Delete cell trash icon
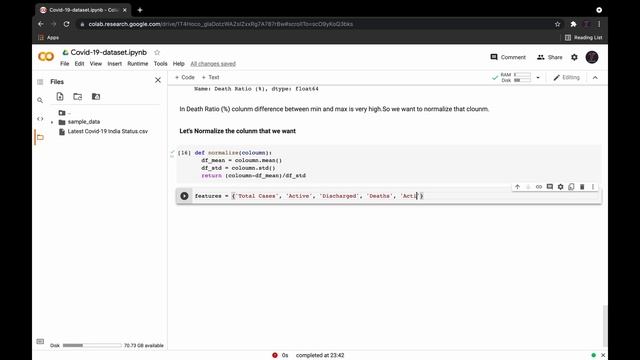640x360 pixels. [x=582, y=187]
